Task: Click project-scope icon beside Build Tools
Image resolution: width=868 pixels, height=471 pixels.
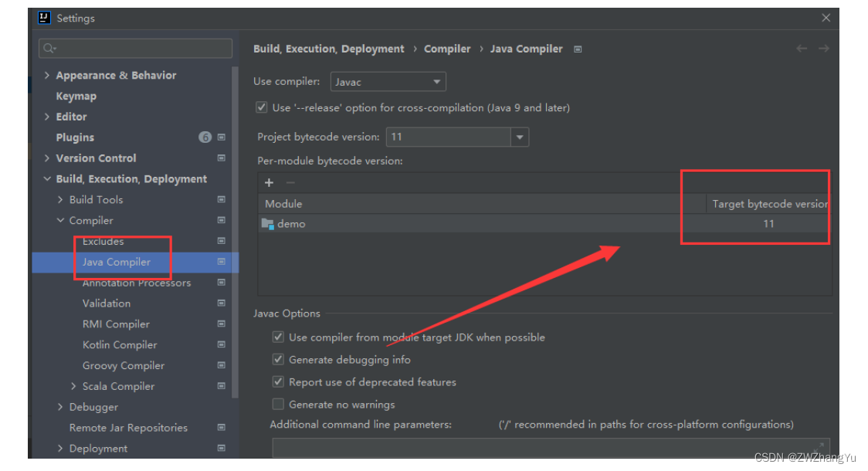Action: point(222,200)
